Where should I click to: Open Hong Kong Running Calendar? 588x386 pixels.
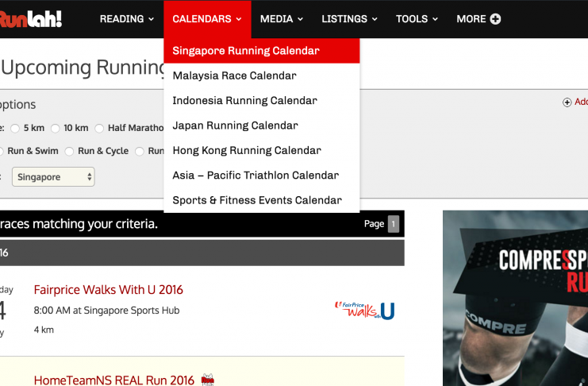pos(261,150)
